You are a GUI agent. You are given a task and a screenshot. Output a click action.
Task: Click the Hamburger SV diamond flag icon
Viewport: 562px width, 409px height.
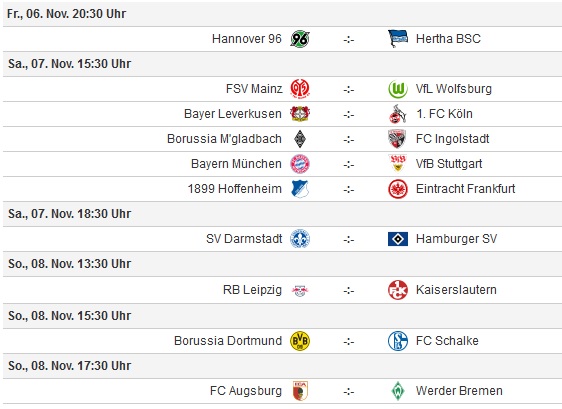pos(398,239)
